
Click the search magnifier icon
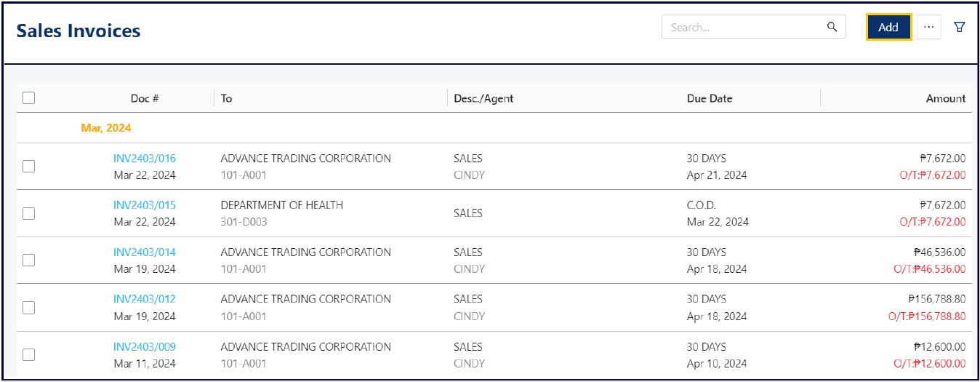tap(832, 28)
